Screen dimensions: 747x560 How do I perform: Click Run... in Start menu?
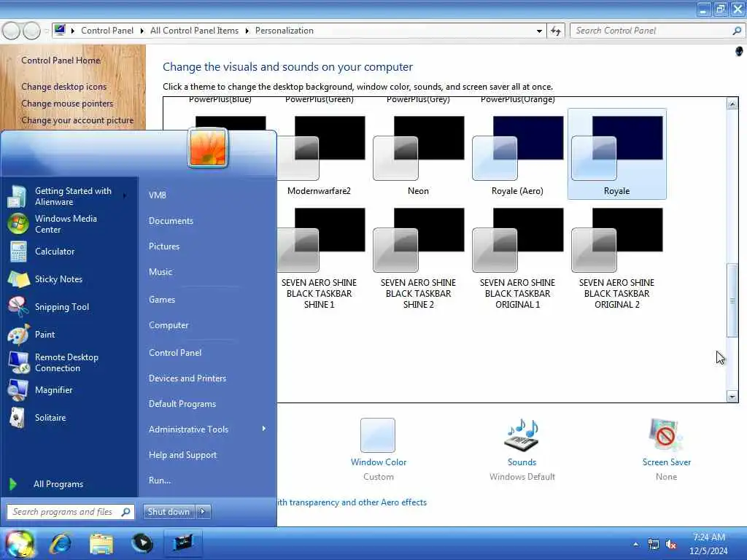coord(160,481)
